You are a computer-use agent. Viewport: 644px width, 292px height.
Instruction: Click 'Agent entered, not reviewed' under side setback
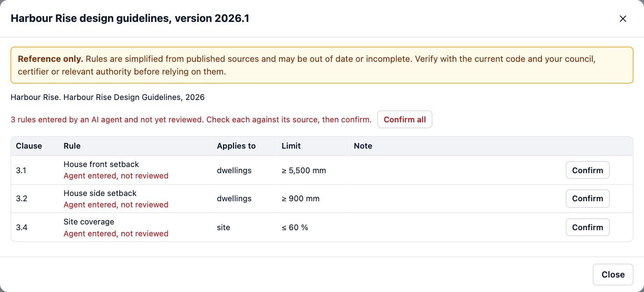pyautogui.click(x=116, y=205)
